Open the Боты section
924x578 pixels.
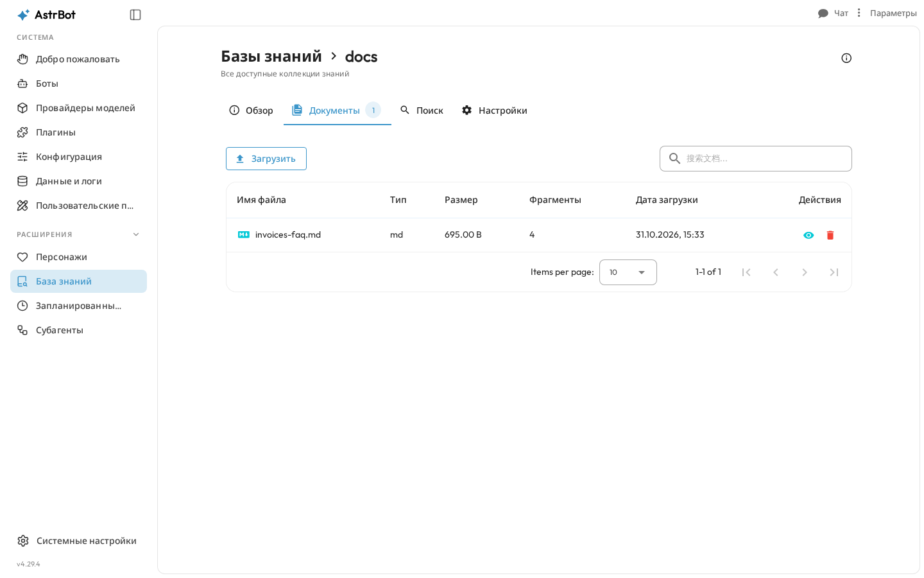pos(78,83)
